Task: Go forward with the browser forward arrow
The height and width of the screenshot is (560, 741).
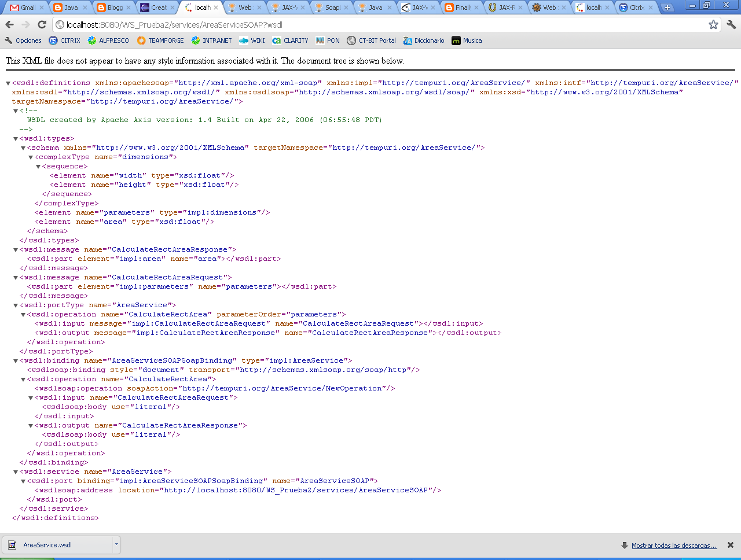Action: (x=25, y=25)
